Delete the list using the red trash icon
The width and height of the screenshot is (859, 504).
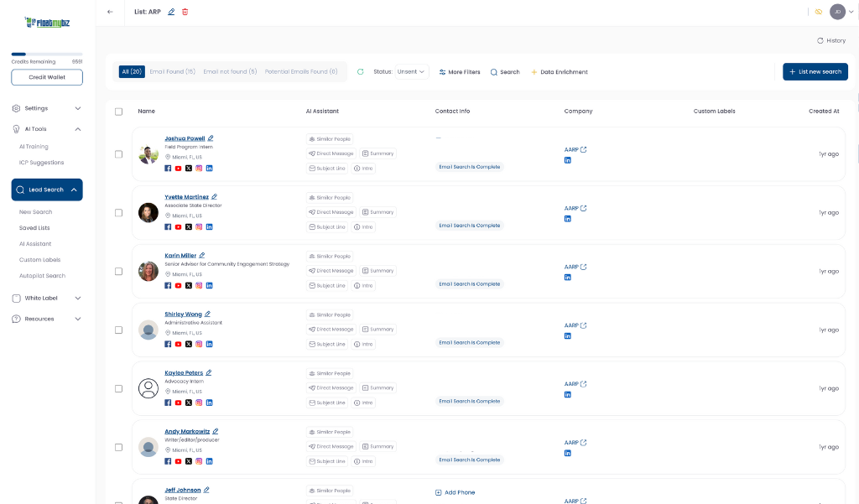pyautogui.click(x=185, y=12)
